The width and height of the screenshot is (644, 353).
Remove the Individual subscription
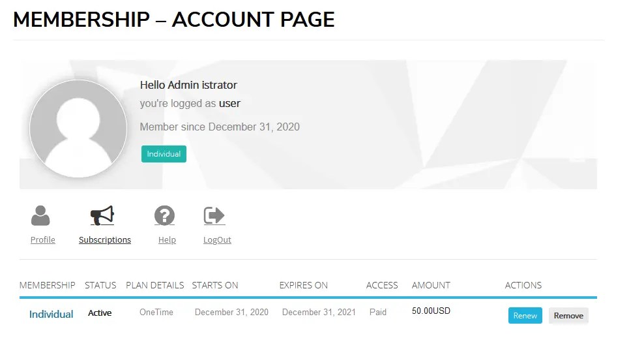[568, 316]
